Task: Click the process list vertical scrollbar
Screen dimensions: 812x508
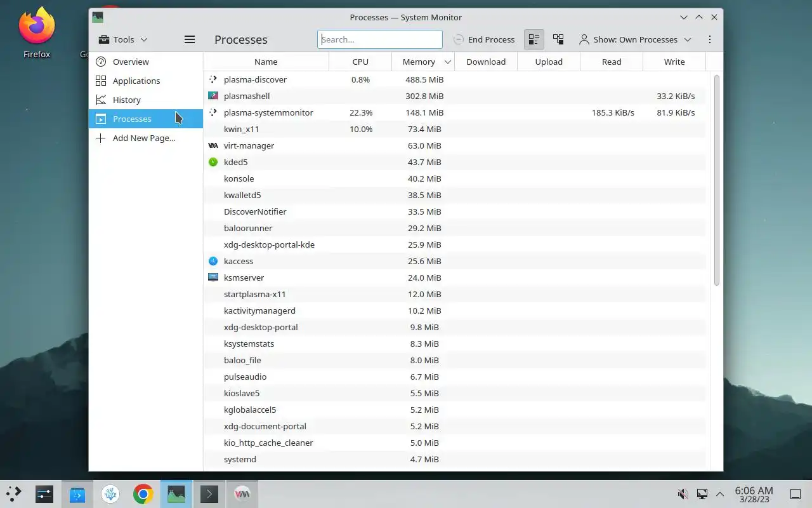Action: coord(717,180)
